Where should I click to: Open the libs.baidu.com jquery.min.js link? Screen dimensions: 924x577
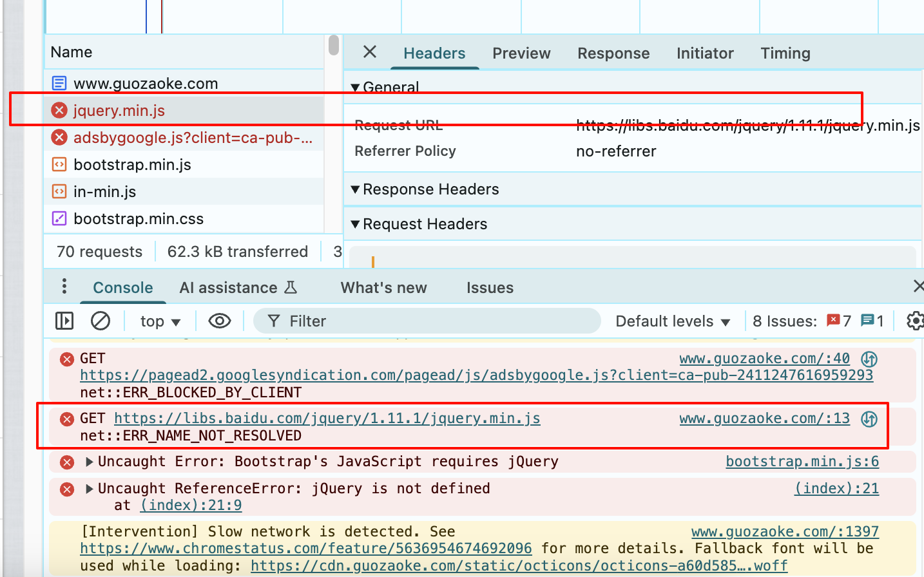(x=327, y=419)
